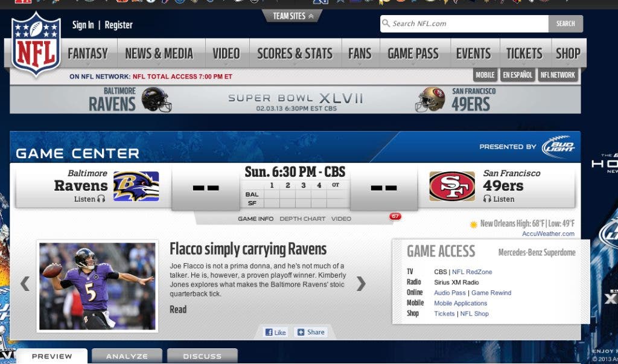The height and width of the screenshot is (364, 618).
Task: Click the MOBILE button
Action: 485,75
